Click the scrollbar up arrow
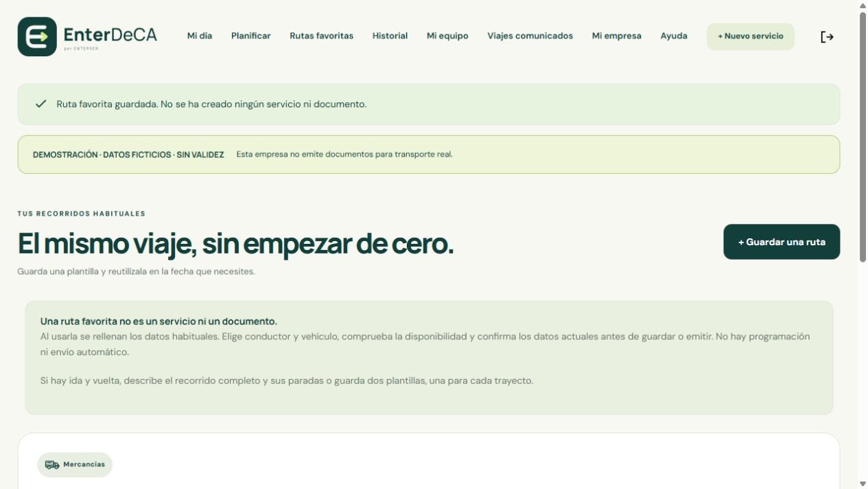 (863, 5)
